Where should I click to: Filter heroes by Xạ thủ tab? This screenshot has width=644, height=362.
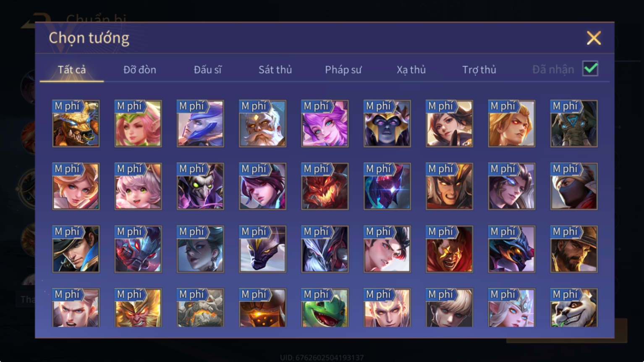411,70
